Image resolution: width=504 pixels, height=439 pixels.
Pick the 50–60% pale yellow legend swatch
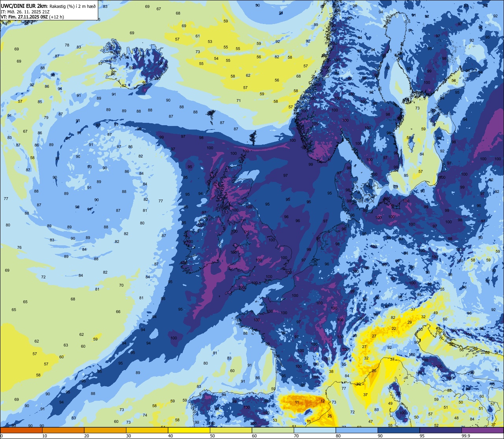(231, 430)
